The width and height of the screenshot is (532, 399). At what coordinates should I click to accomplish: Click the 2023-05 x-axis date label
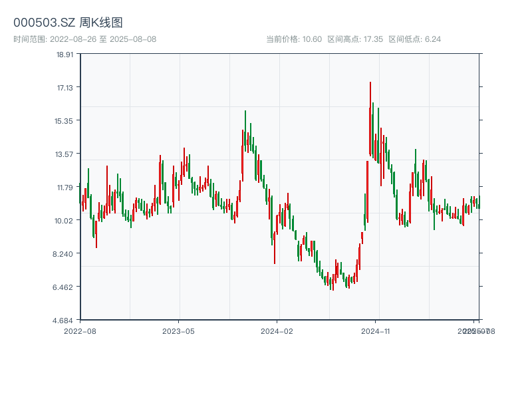(x=178, y=331)
